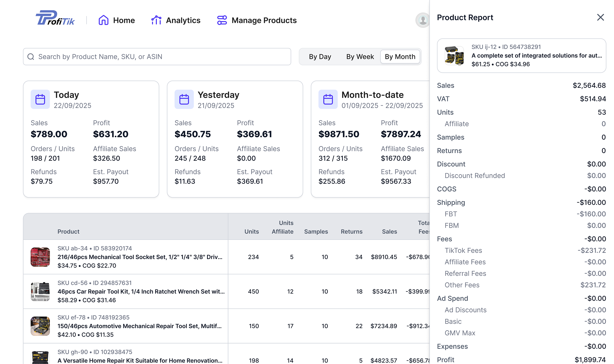Open the Analytics menu item
The image size is (614, 364).
pyautogui.click(x=183, y=20)
